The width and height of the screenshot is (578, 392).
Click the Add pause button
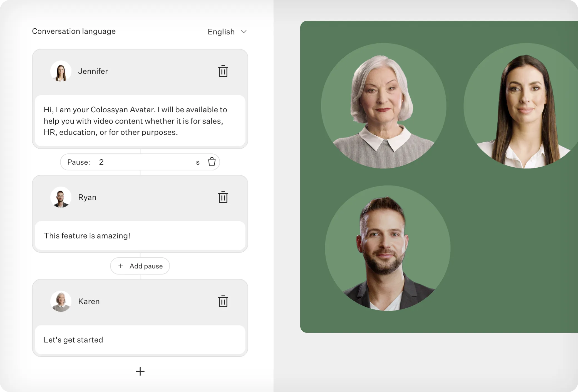(x=140, y=266)
